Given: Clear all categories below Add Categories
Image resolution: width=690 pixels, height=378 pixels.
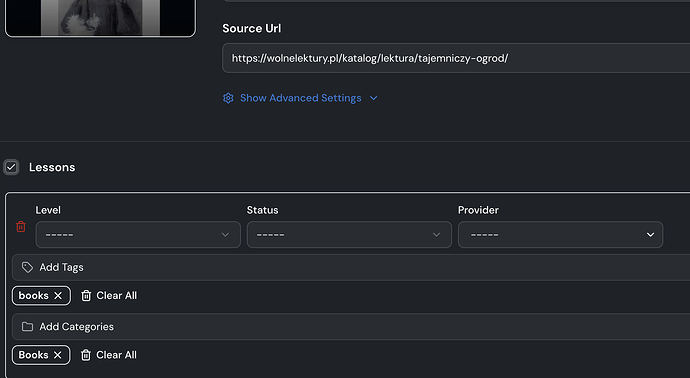Looking at the screenshot, I should point(109,355).
